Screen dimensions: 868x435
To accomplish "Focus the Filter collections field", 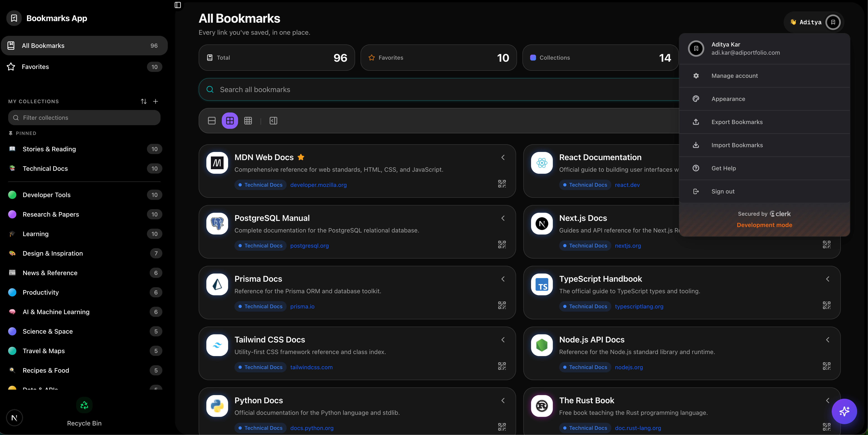I will tap(84, 117).
